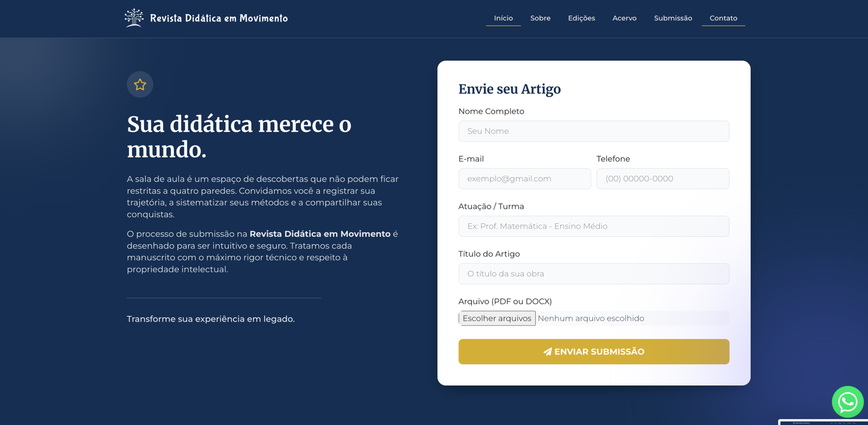Click the Título do Artigo field
The height and width of the screenshot is (425, 868).
pyautogui.click(x=593, y=274)
